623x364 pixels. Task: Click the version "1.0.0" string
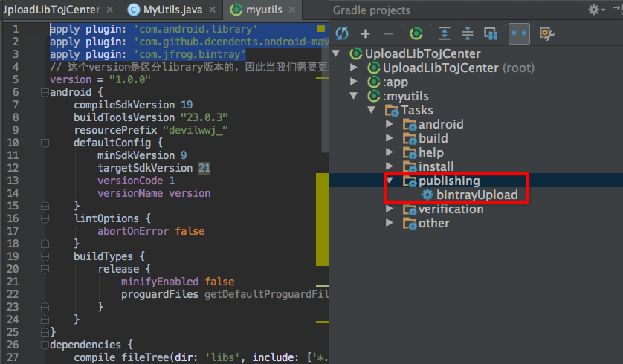pos(130,79)
